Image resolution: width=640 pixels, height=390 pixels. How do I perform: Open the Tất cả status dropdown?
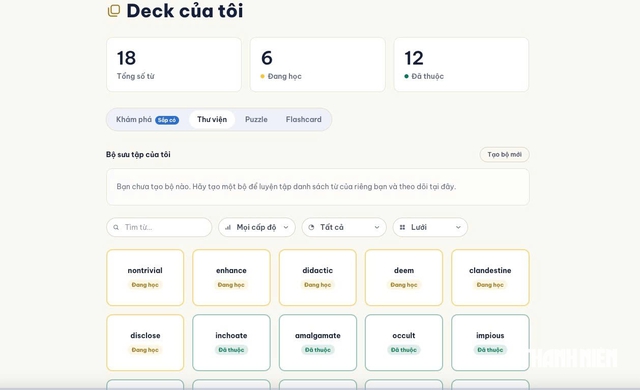[344, 227]
